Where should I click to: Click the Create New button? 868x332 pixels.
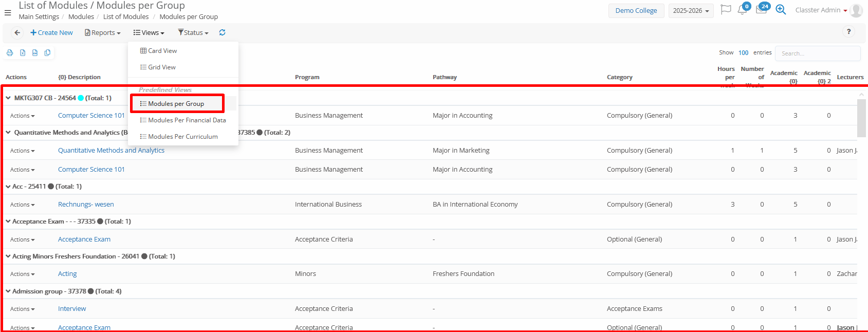(51, 33)
